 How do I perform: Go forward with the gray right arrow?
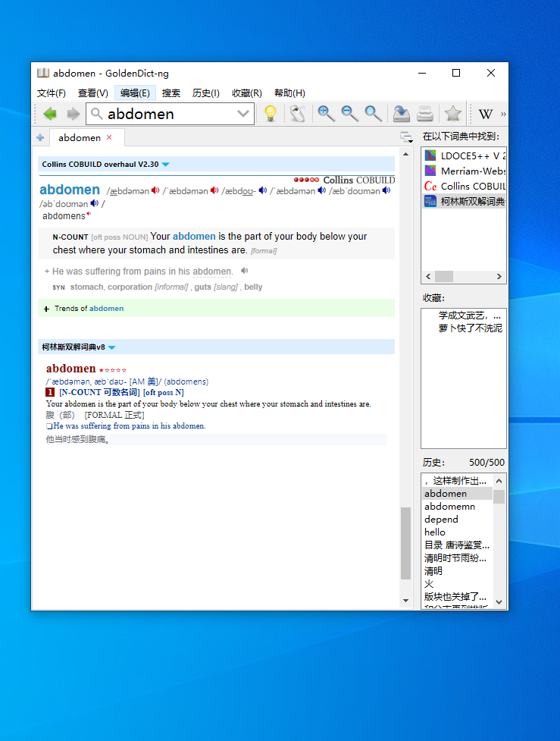(74, 114)
